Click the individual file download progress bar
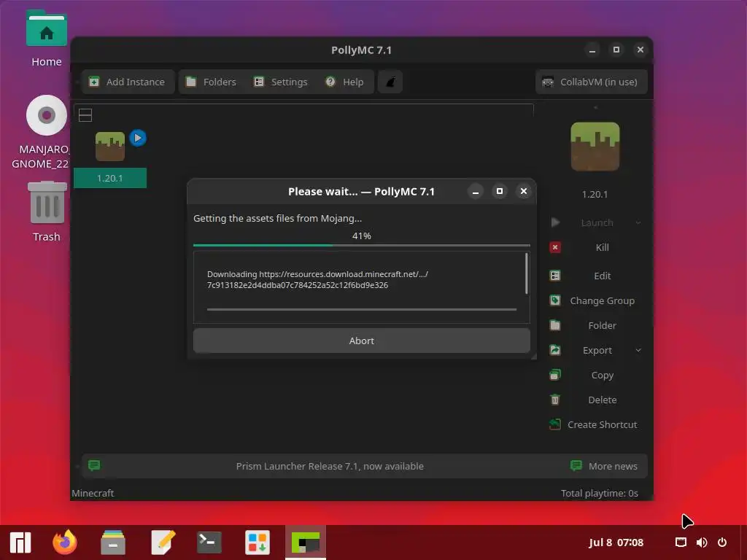747x560 pixels. click(x=362, y=309)
